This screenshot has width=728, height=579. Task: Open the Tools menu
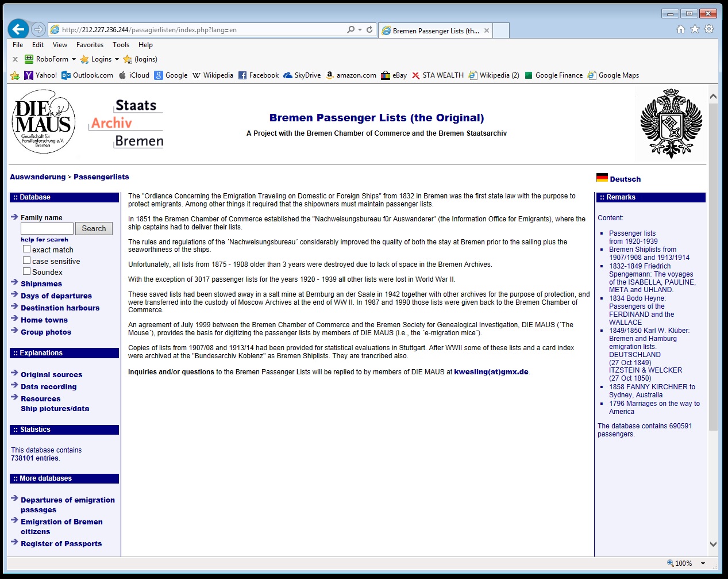coord(121,45)
